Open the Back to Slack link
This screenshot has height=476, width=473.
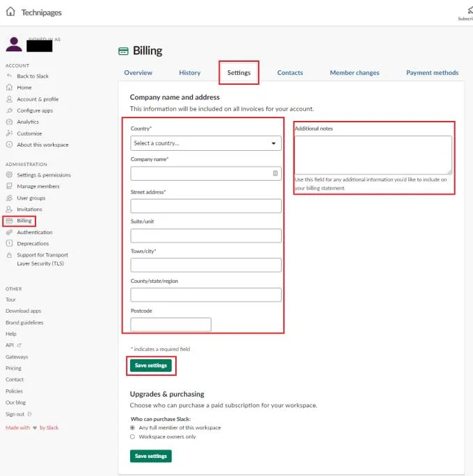[33, 76]
